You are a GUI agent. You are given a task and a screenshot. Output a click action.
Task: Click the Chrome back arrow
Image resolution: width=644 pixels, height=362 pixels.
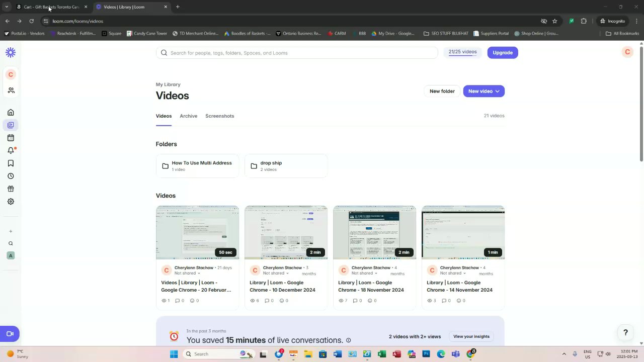pos(7,21)
